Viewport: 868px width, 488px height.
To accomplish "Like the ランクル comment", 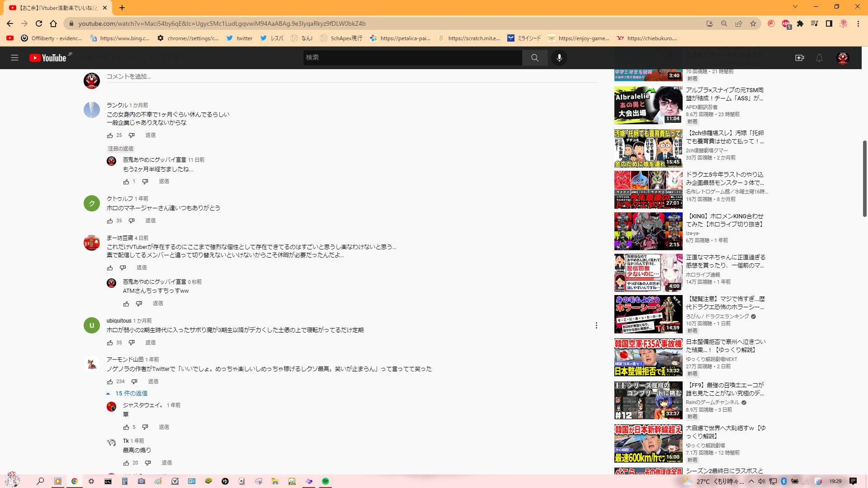I will (110, 136).
